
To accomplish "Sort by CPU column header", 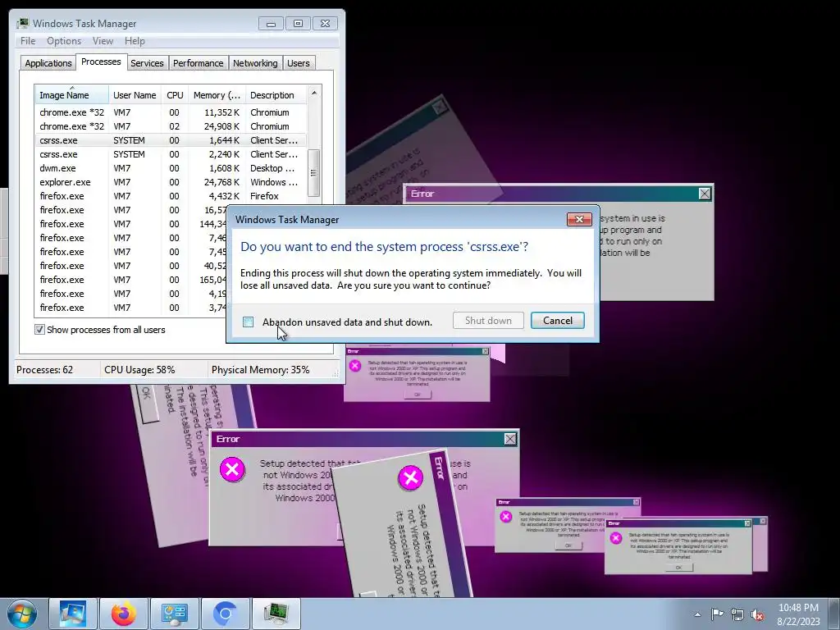I will (x=175, y=95).
